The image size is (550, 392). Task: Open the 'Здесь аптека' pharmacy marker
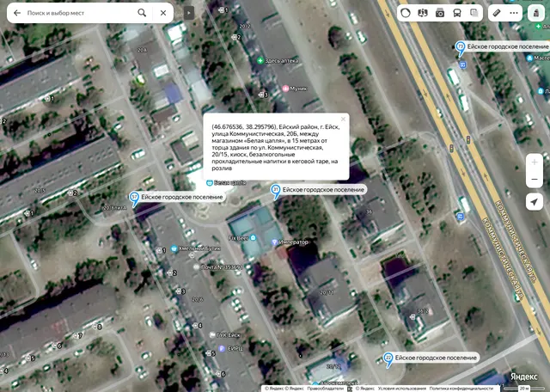click(x=260, y=61)
